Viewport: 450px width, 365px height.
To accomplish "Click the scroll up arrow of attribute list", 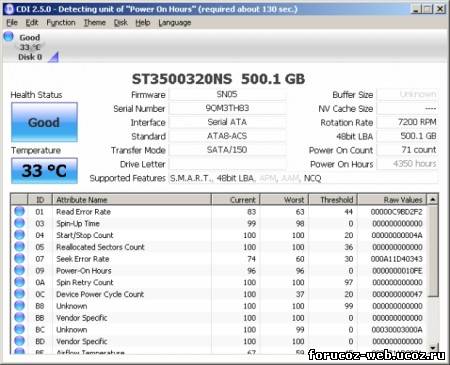I will click(433, 200).
